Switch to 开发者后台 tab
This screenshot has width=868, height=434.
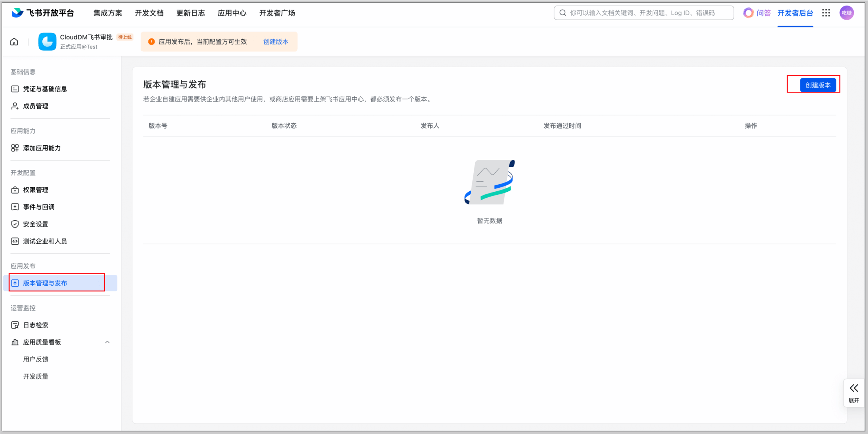pos(795,13)
